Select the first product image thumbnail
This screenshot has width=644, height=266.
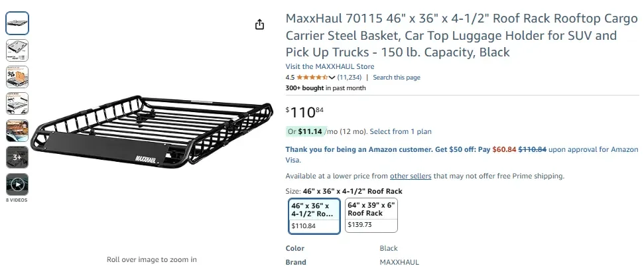[17, 24]
